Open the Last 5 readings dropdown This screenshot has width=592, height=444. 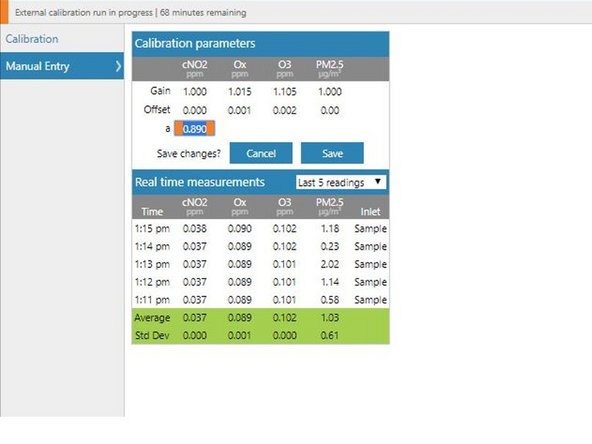tap(340, 182)
